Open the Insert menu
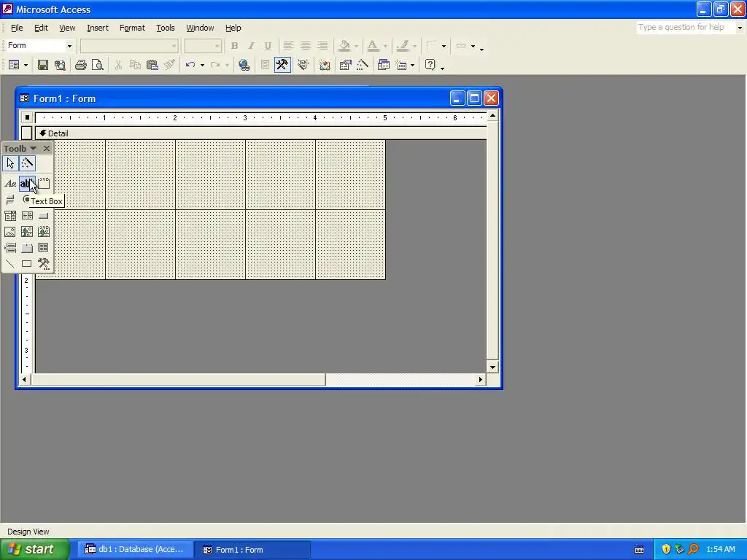 [98, 28]
